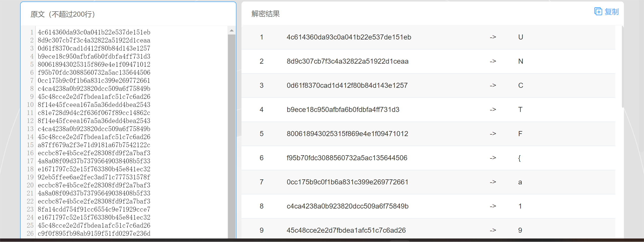
Task: Click input line 0cc175b9c0f1b6a831c399e269772661
Action: coord(94,80)
